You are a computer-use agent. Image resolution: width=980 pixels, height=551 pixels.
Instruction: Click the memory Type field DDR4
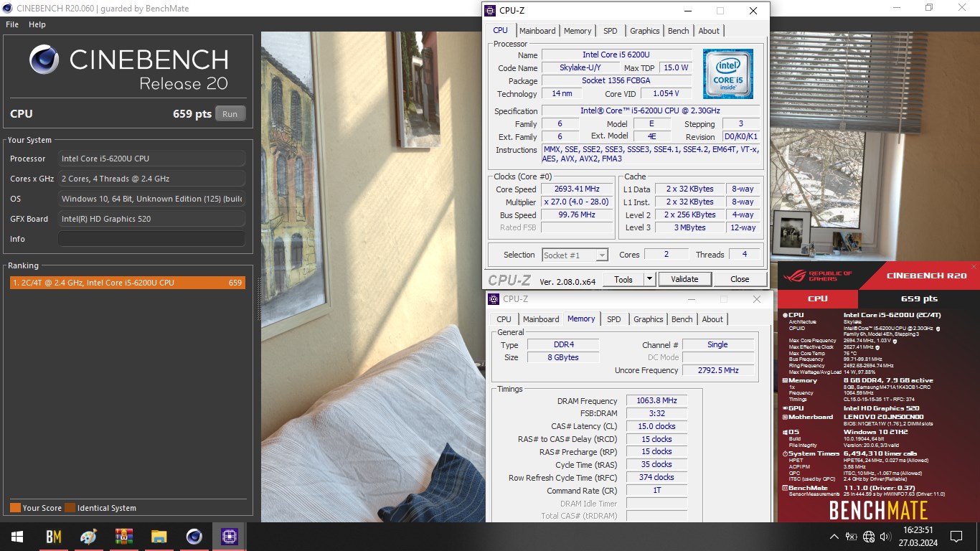click(563, 344)
